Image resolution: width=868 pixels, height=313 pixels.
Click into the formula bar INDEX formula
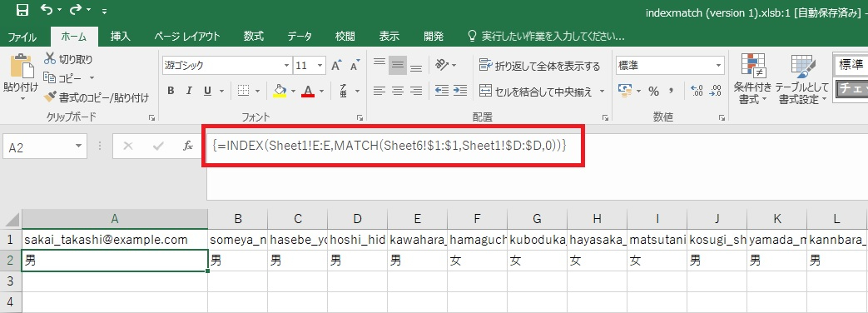coord(389,147)
